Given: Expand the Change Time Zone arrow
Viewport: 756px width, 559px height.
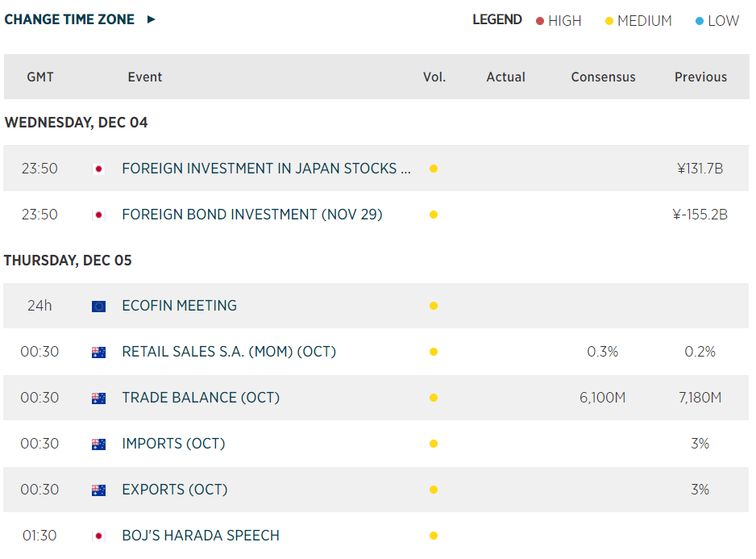Looking at the screenshot, I should (x=152, y=19).
